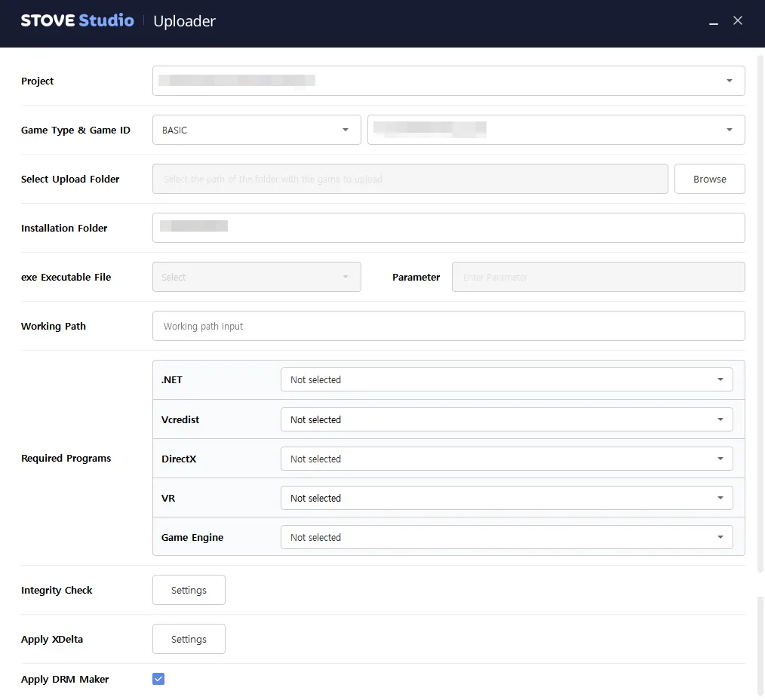Open the .NET Not selected dropdown
The width and height of the screenshot is (765, 700).
click(506, 379)
